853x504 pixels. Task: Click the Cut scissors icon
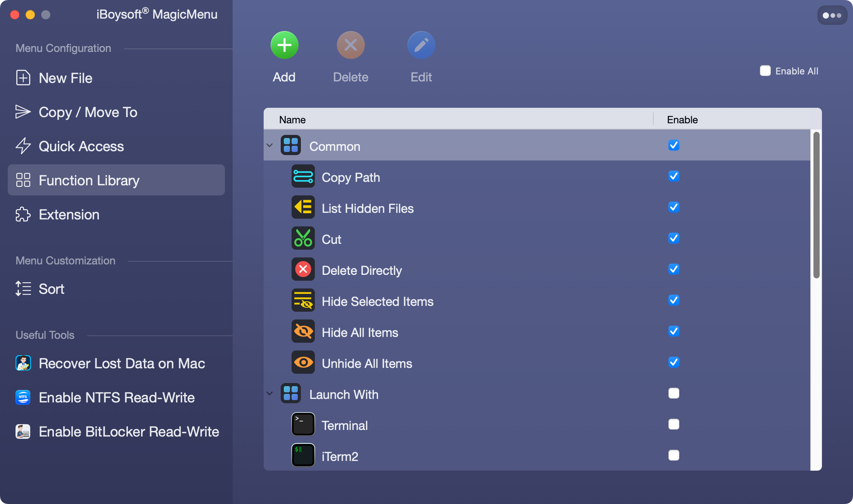click(303, 238)
